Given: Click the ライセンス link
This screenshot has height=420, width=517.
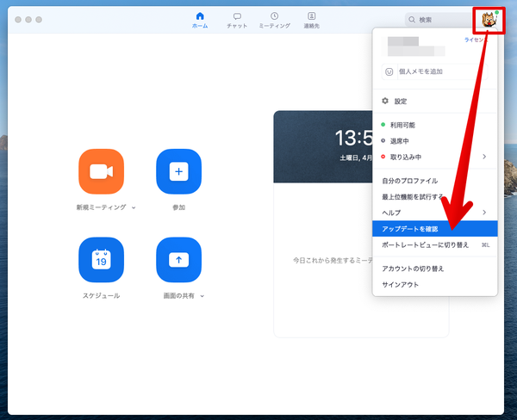Looking at the screenshot, I should [476, 40].
